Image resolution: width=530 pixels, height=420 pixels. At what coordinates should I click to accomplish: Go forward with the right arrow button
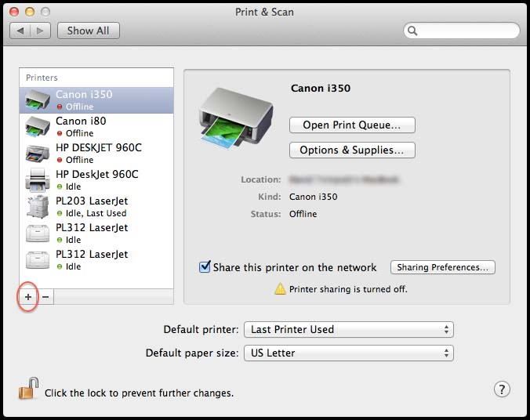click(41, 31)
